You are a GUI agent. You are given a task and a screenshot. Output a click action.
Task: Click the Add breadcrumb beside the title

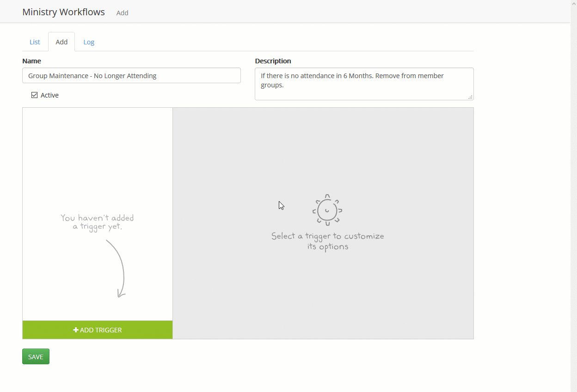[x=122, y=13]
